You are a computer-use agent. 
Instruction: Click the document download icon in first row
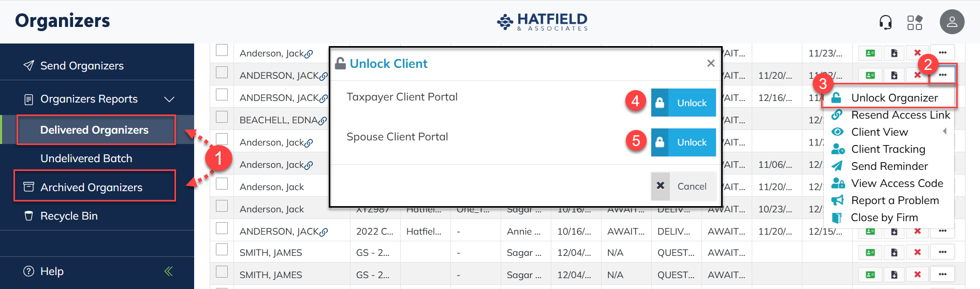tap(894, 53)
